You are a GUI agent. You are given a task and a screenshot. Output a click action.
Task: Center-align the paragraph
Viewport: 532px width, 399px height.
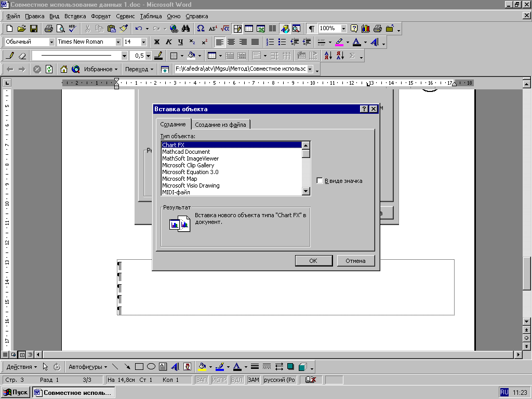tap(231, 42)
